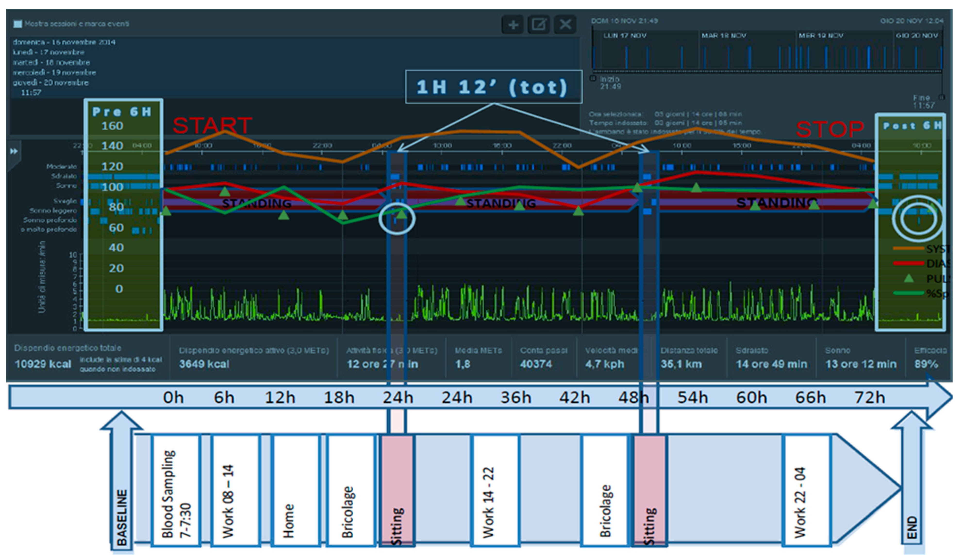962x560 pixels.
Task: Toggle 'Mostra sessioni e marca eventi' checkbox
Action: (x=17, y=24)
